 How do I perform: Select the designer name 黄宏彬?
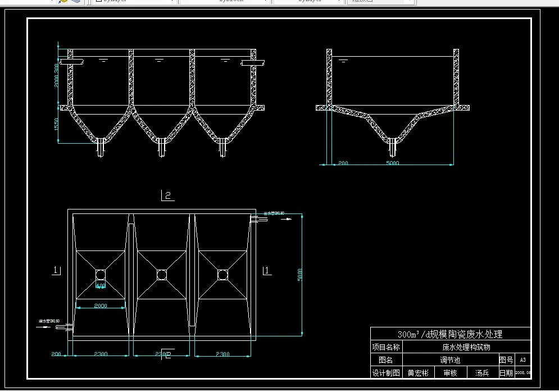[x=418, y=373]
